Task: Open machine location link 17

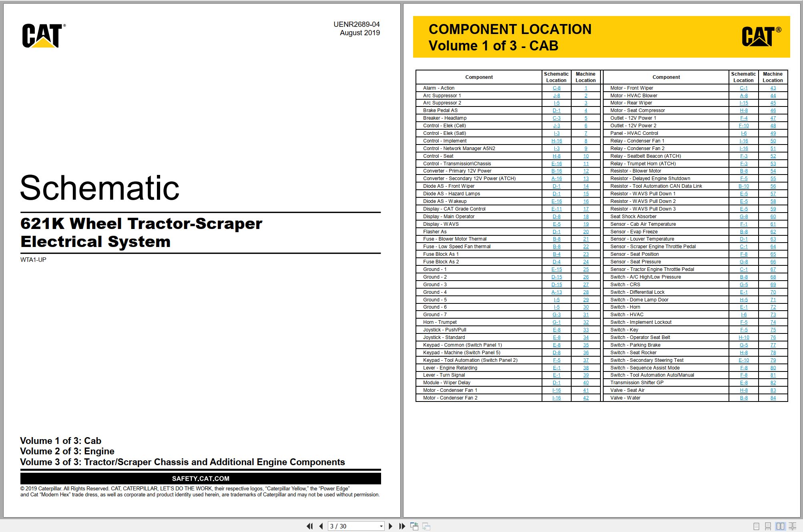Action: click(586, 209)
